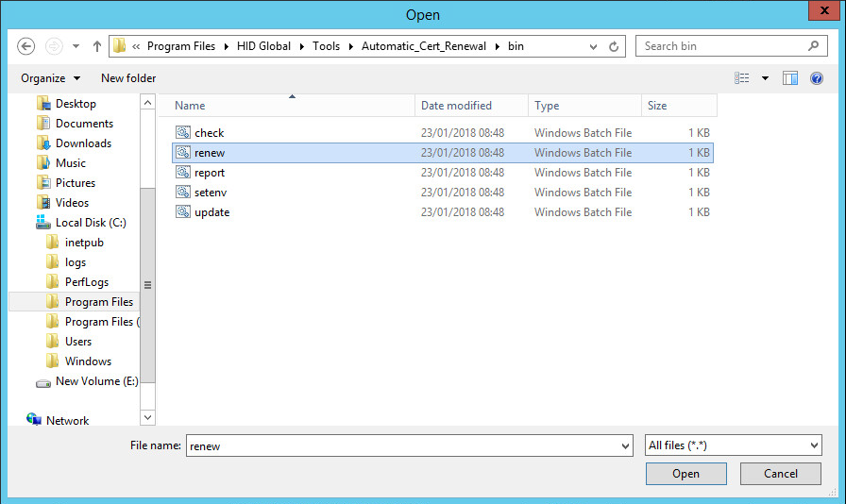This screenshot has width=846, height=504.
Task: Click the Back navigation arrow
Action: pyautogui.click(x=26, y=46)
